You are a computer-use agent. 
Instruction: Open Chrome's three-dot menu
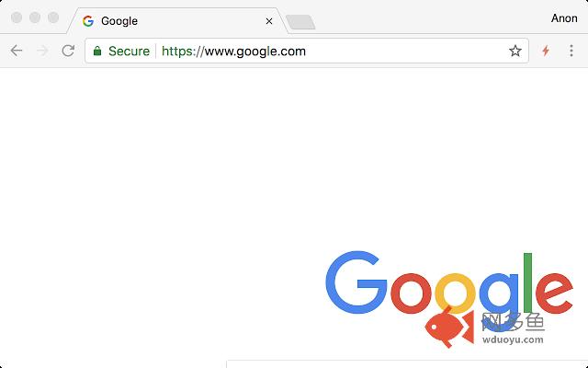(571, 51)
